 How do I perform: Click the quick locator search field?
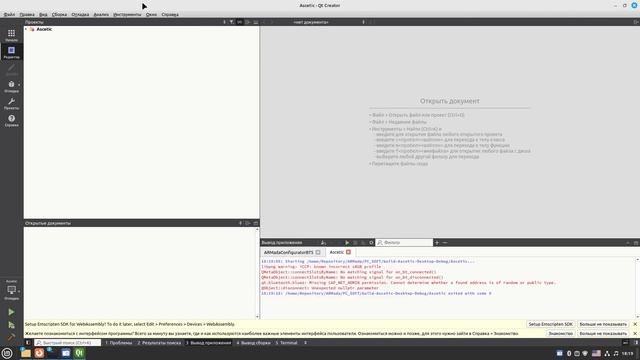tap(67, 343)
